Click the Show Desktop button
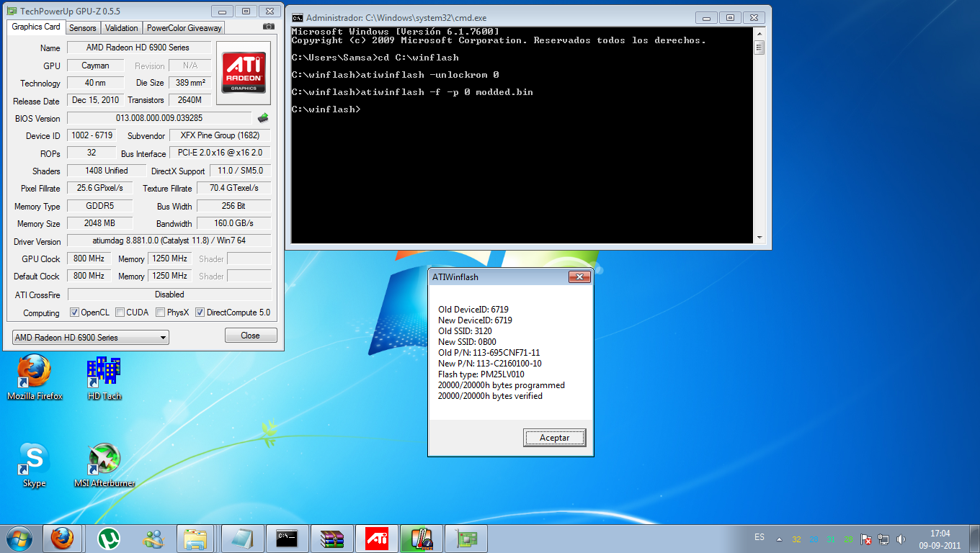Viewport: 980px width, 553px height. click(x=974, y=538)
